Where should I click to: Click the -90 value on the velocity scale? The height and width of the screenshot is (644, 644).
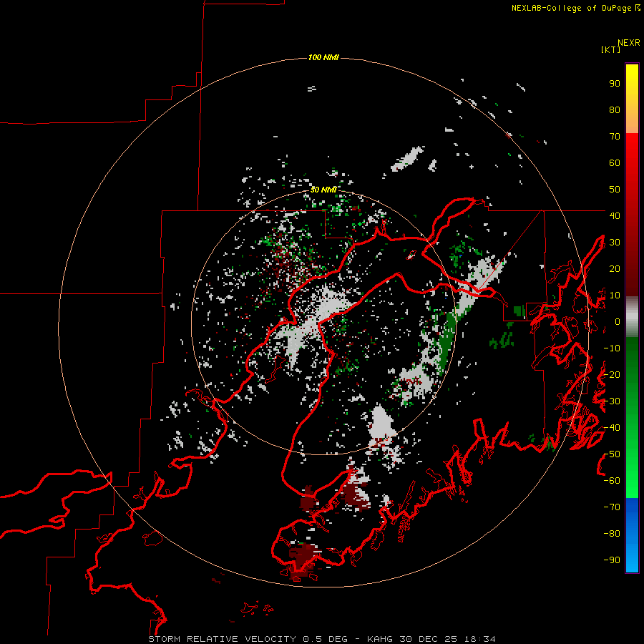[x=612, y=560]
